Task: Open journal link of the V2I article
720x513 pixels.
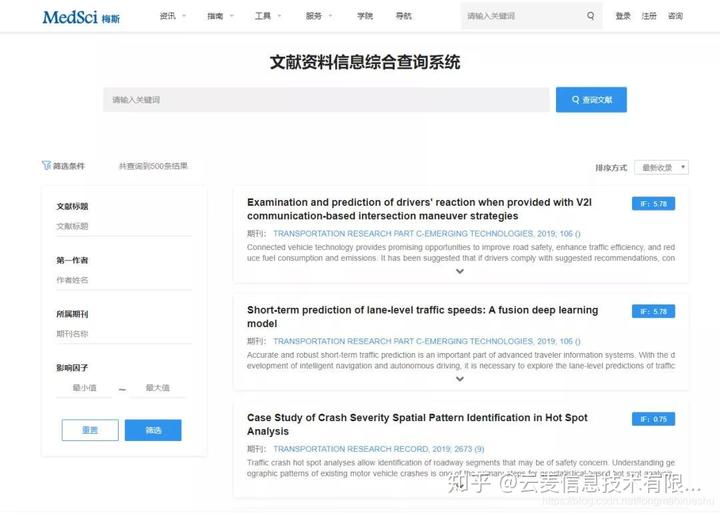Action: tap(427, 234)
